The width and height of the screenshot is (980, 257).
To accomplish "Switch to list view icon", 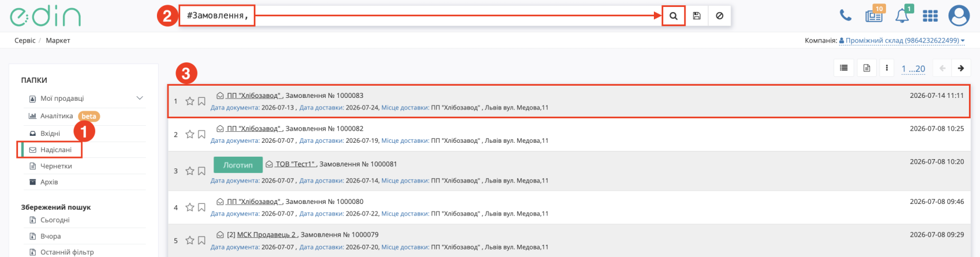I will 843,68.
